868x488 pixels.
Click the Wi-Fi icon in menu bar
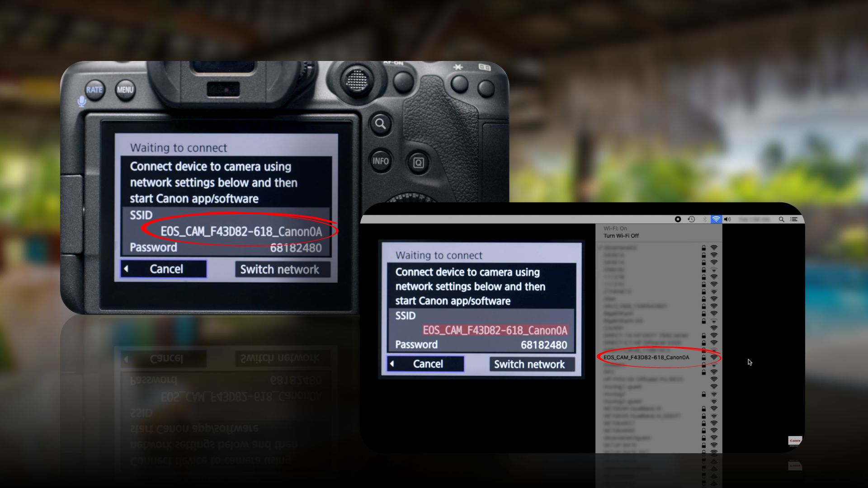pyautogui.click(x=715, y=219)
